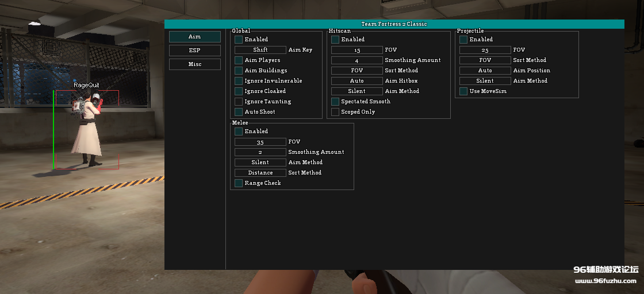Image resolution: width=644 pixels, height=294 pixels.
Task: Click the Shift Aim Key button
Action: click(260, 50)
